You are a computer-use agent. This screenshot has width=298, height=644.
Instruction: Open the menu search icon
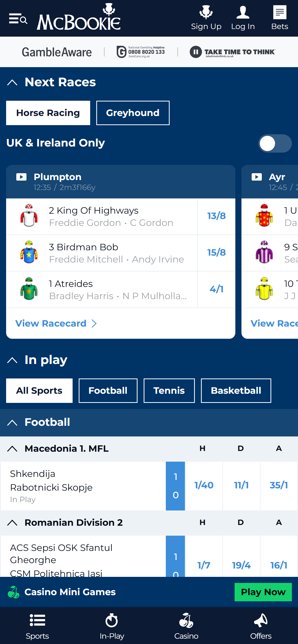point(18,19)
